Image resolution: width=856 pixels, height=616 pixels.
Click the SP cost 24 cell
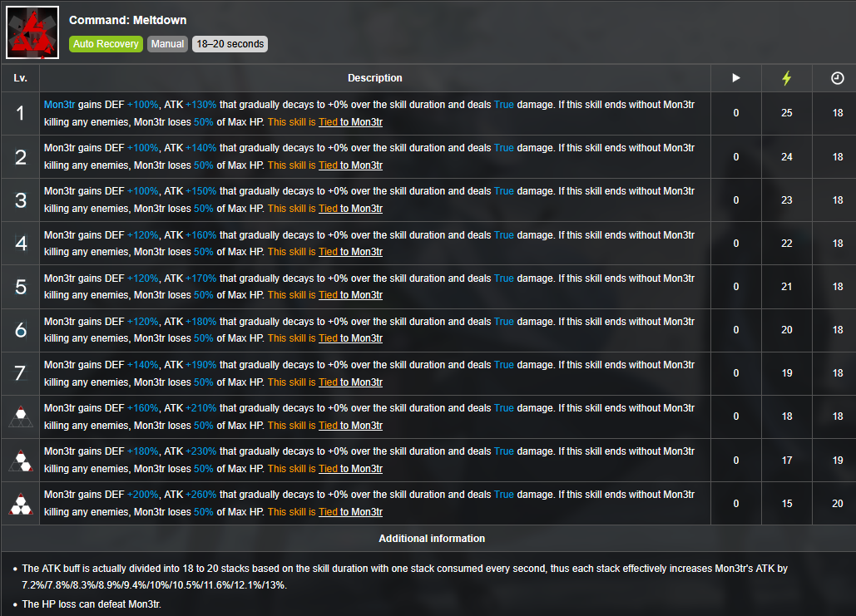787,156
